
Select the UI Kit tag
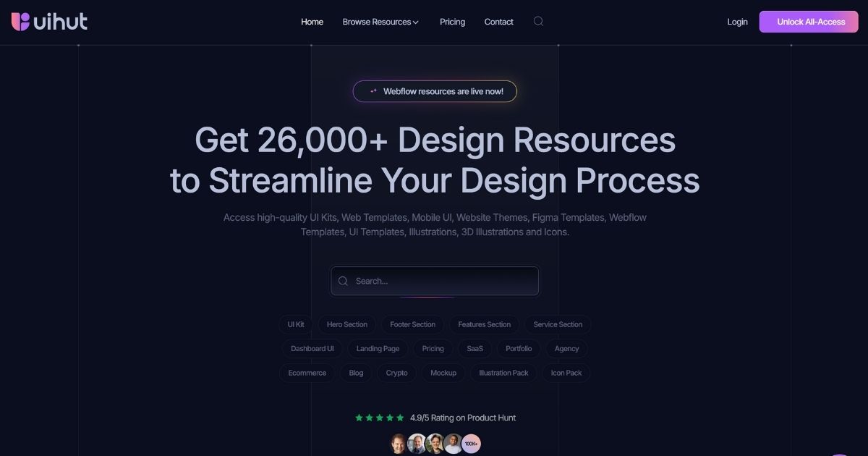(x=296, y=324)
